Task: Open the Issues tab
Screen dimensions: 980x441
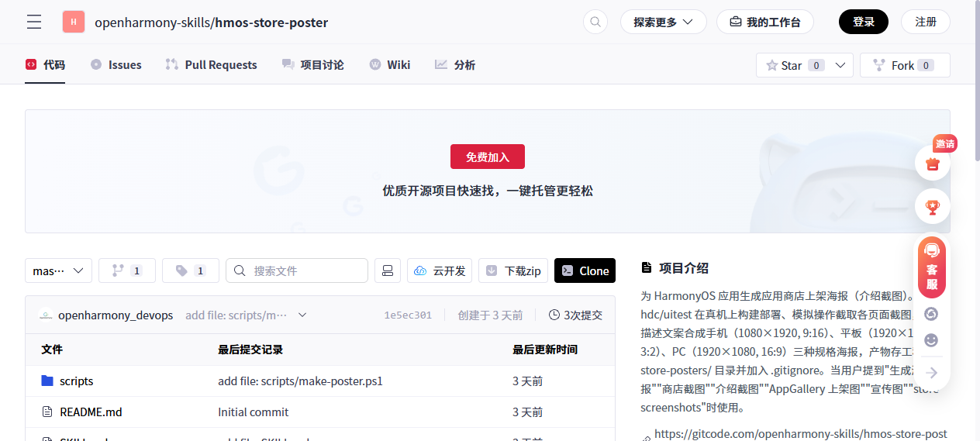Action: (x=116, y=64)
